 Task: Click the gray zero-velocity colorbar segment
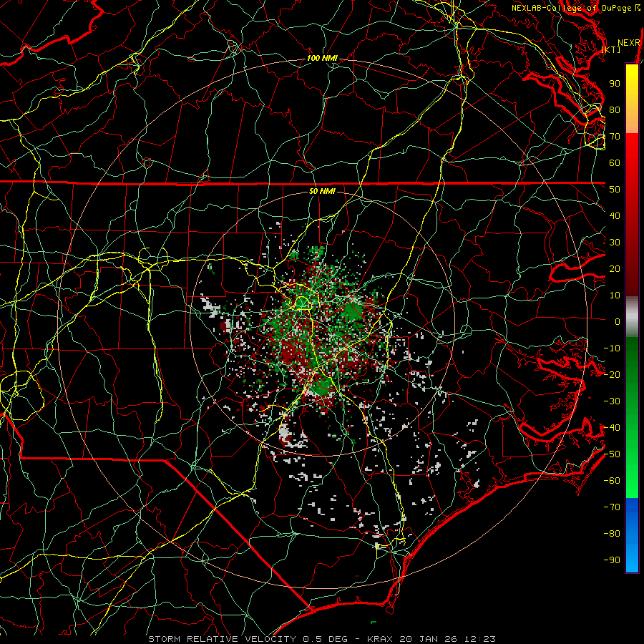pyautogui.click(x=632, y=317)
